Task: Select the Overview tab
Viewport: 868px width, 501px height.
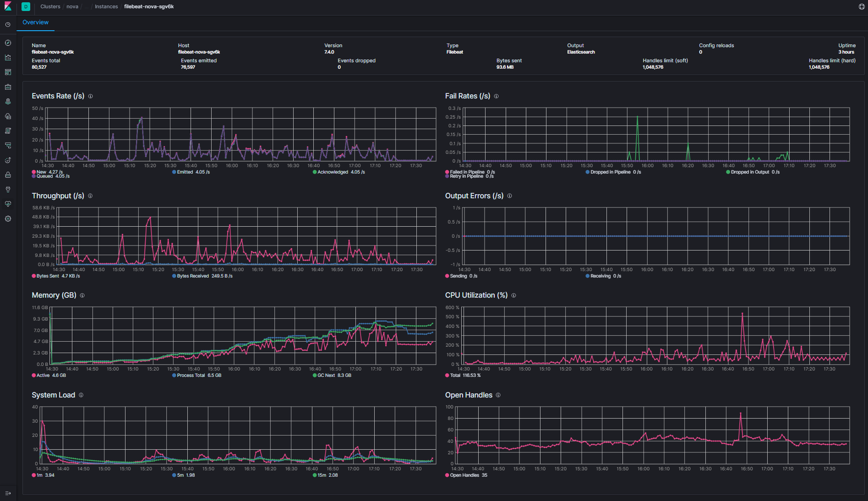Action: click(35, 22)
